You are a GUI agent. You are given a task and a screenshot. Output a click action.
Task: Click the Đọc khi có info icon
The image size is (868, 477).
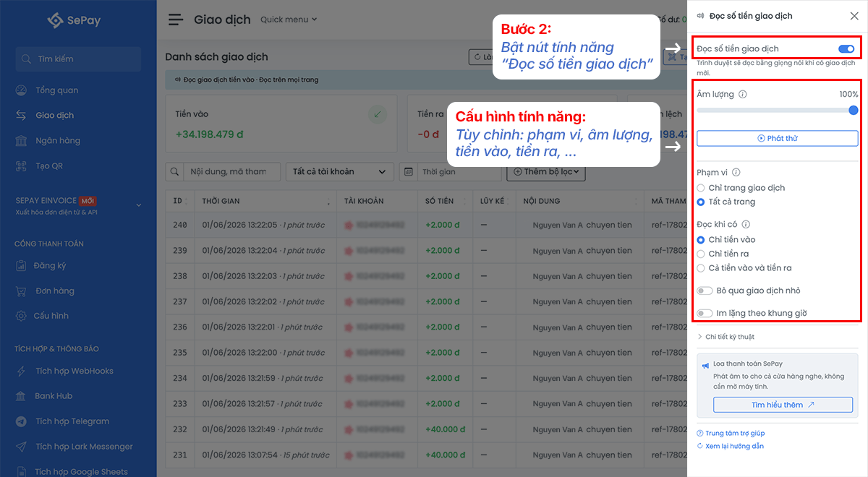point(746,224)
